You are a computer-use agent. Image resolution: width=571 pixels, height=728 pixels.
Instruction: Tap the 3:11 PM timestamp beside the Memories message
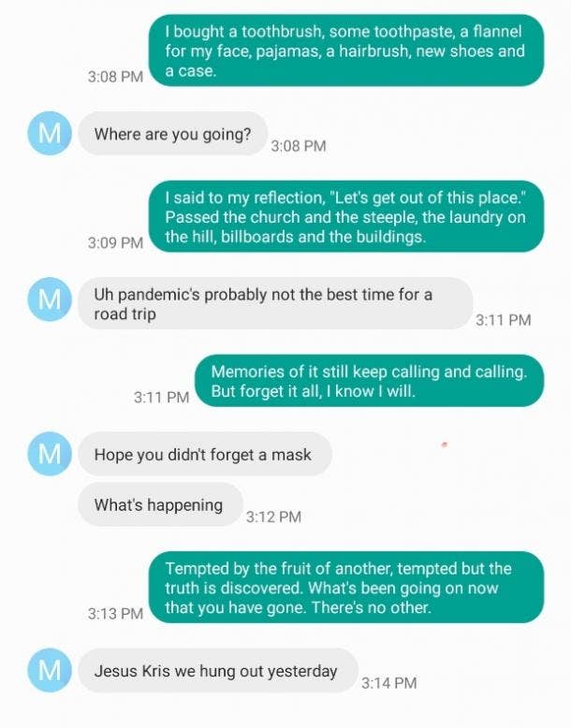(161, 398)
